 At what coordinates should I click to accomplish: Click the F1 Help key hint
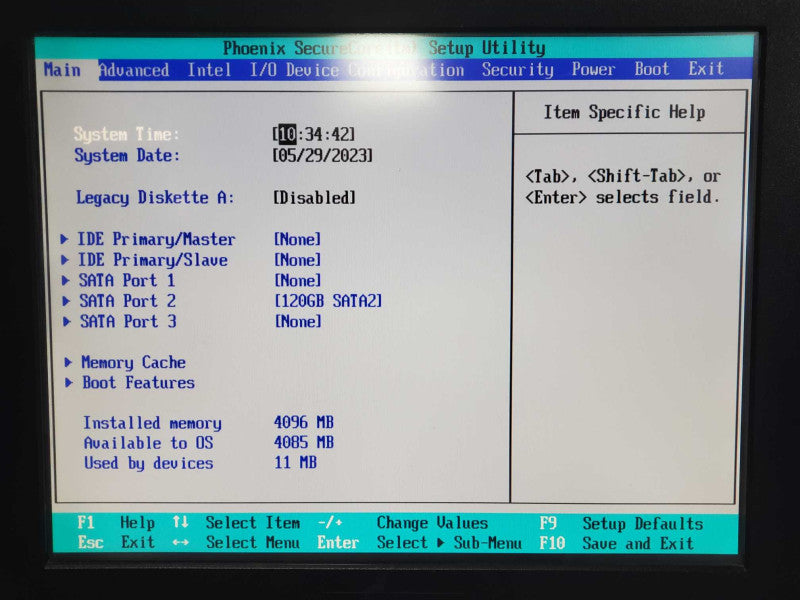point(116,522)
